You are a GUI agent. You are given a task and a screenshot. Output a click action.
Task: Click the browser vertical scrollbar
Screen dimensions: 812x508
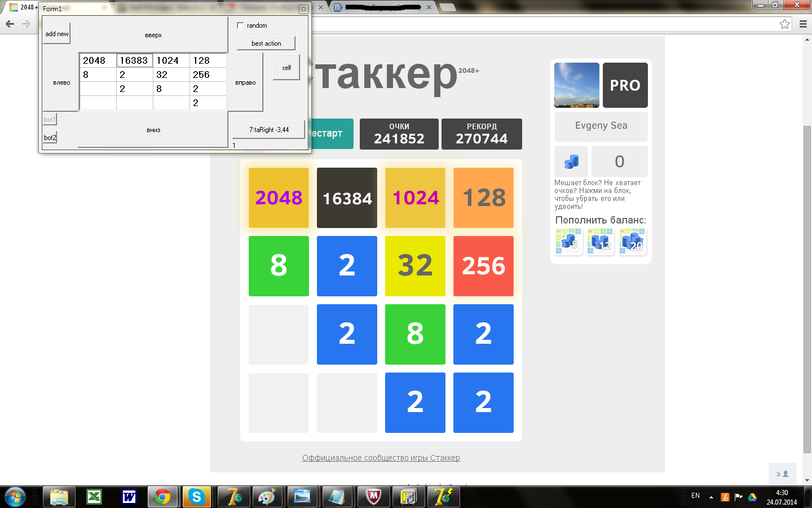tap(807, 290)
